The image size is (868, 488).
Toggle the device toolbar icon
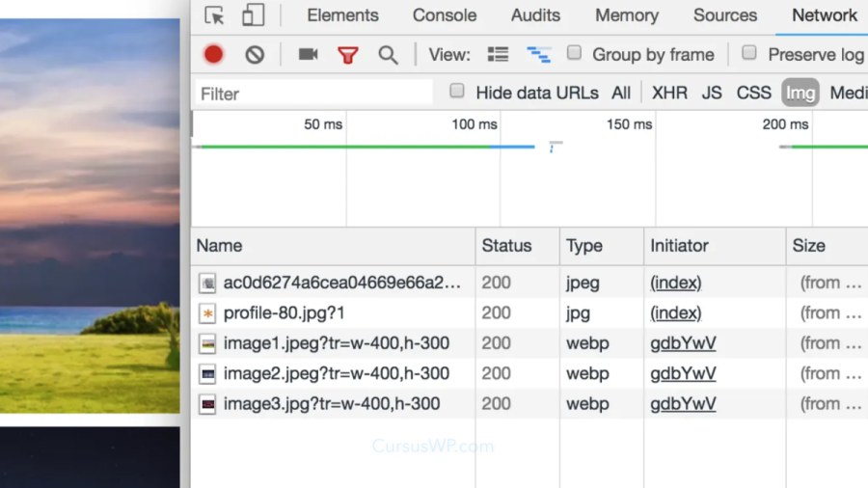[253, 14]
